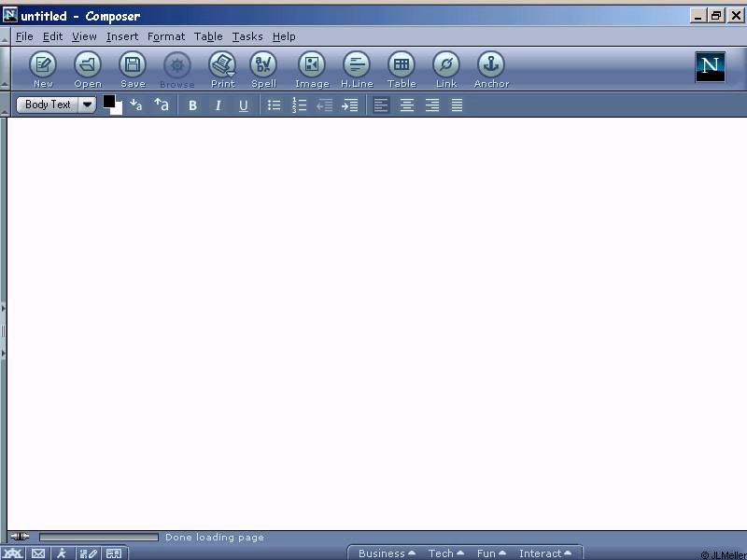Insert a horizontal line with H.Line
The image size is (747, 560).
(357, 69)
